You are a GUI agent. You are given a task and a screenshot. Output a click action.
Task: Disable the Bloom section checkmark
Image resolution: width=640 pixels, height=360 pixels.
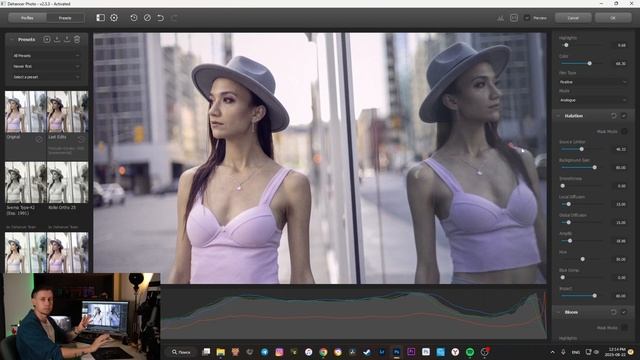[624, 312]
